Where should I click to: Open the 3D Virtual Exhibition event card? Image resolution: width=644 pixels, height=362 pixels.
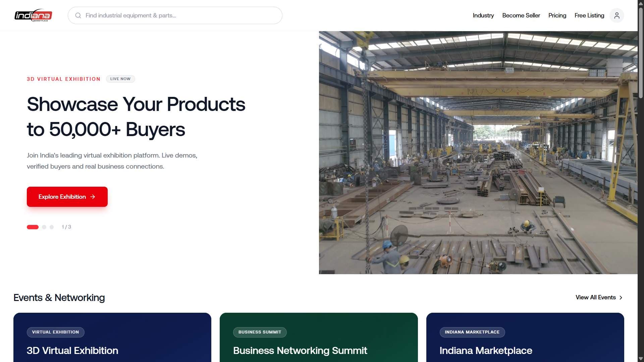click(x=112, y=337)
